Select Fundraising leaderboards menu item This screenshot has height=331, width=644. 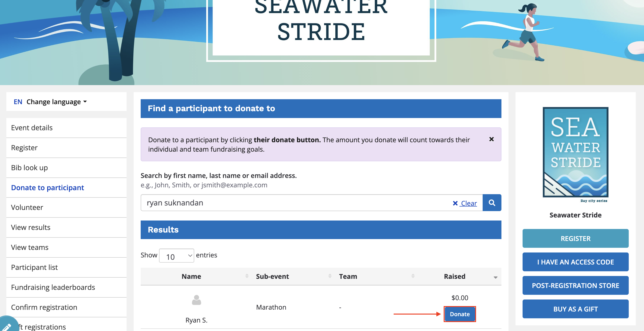pos(53,287)
